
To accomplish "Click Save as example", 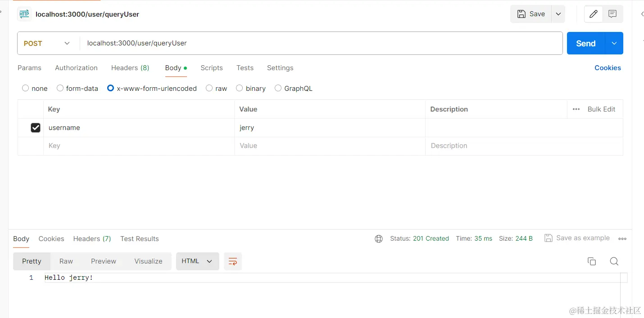I will pos(577,238).
